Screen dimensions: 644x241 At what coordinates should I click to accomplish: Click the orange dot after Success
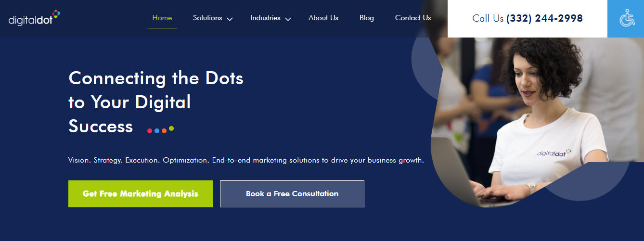[x=164, y=131]
